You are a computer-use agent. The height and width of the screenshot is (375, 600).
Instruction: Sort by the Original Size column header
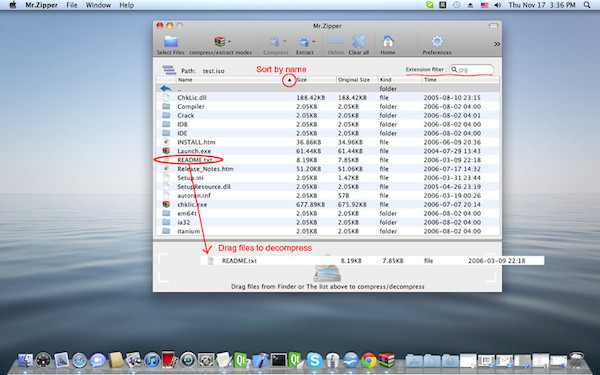click(x=357, y=80)
